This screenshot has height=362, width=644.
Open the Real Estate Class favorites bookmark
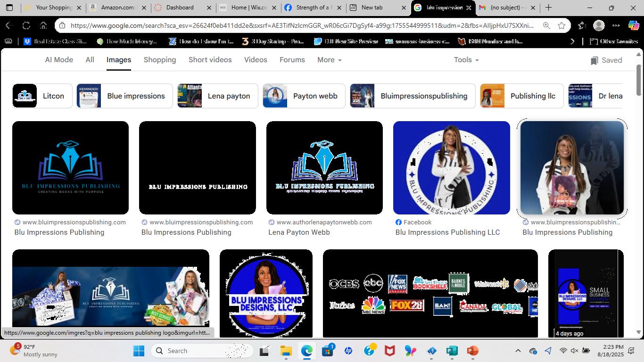55,41
